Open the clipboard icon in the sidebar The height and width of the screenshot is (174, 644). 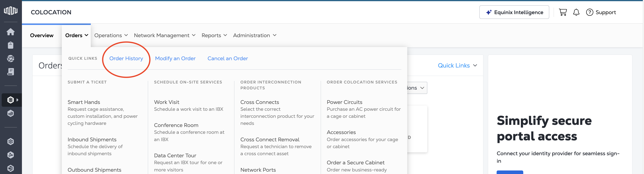click(x=11, y=45)
